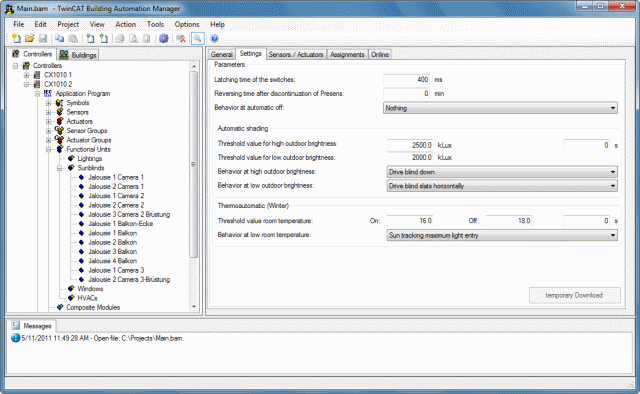Select Jalousie 1 Balkon-Ecke tree item
The width and height of the screenshot is (640, 394).
click(120, 224)
